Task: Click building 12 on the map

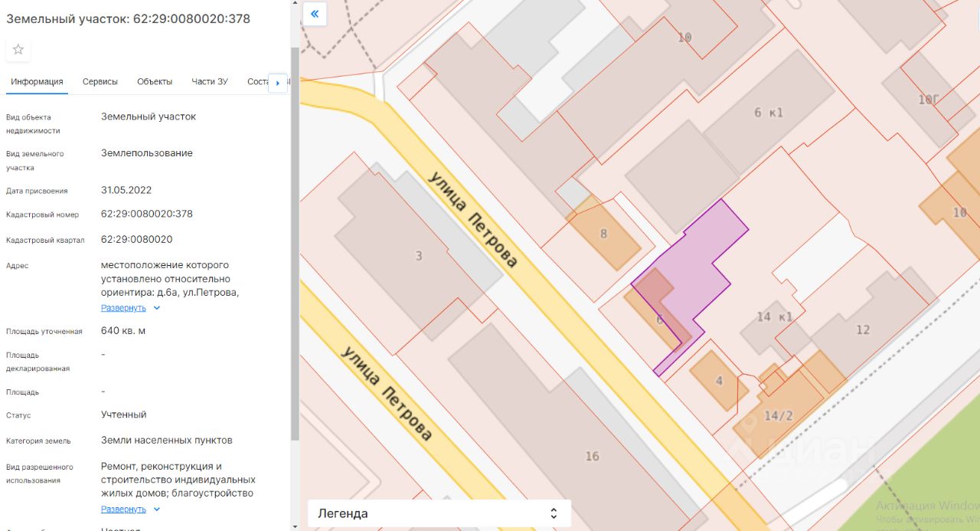Action: click(x=862, y=329)
